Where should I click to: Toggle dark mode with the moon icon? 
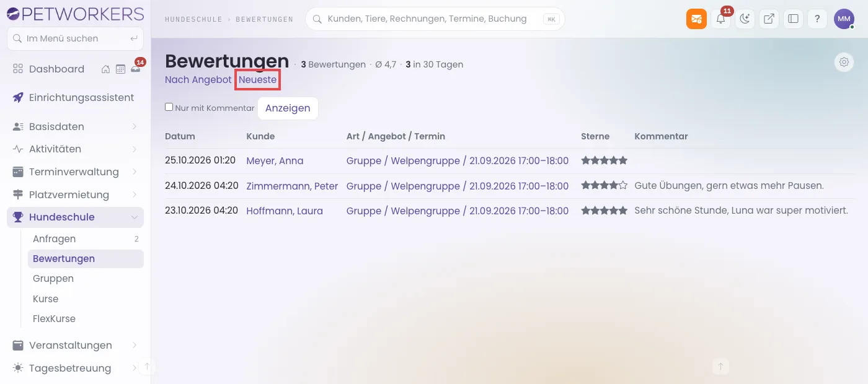tap(745, 19)
